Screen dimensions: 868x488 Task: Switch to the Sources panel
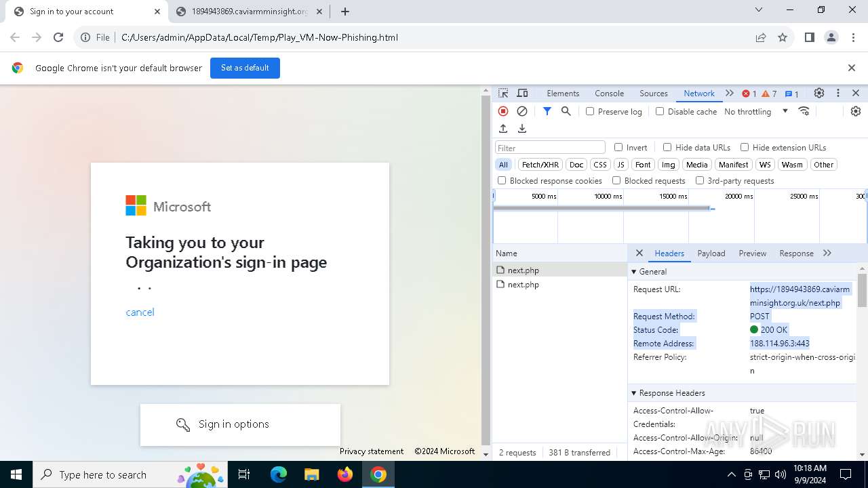coord(654,94)
